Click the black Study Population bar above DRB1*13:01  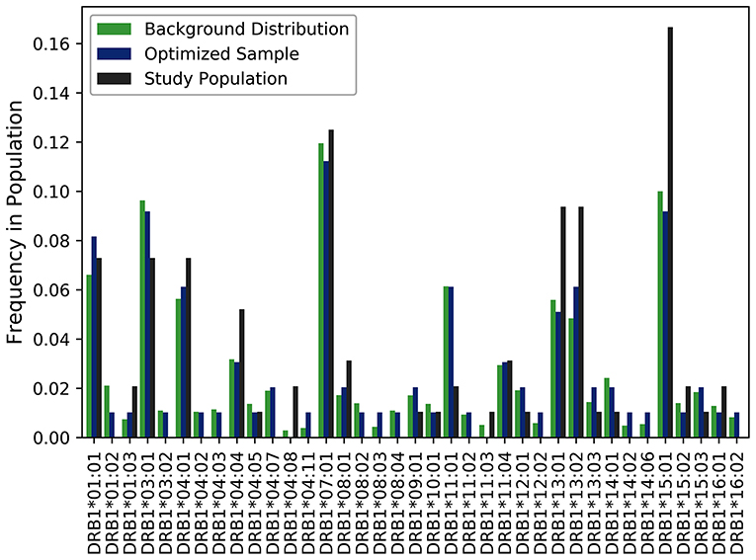[x=563, y=322]
